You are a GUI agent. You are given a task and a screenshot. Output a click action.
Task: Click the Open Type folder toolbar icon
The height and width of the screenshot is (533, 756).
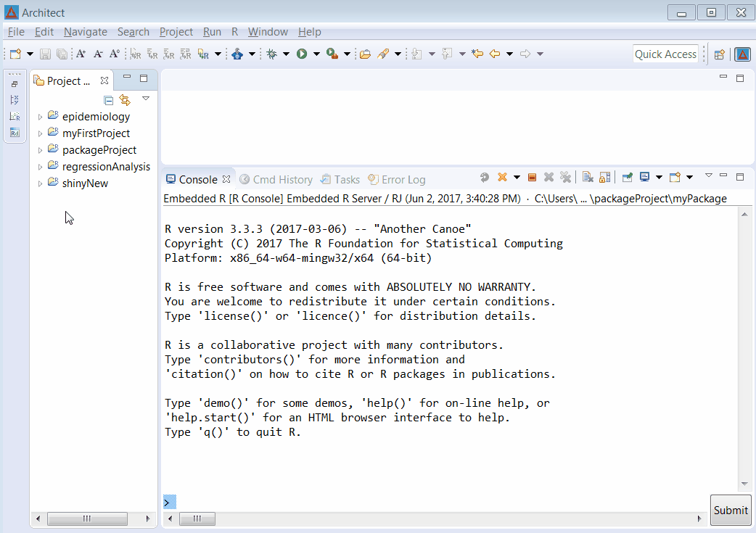pyautogui.click(x=366, y=54)
